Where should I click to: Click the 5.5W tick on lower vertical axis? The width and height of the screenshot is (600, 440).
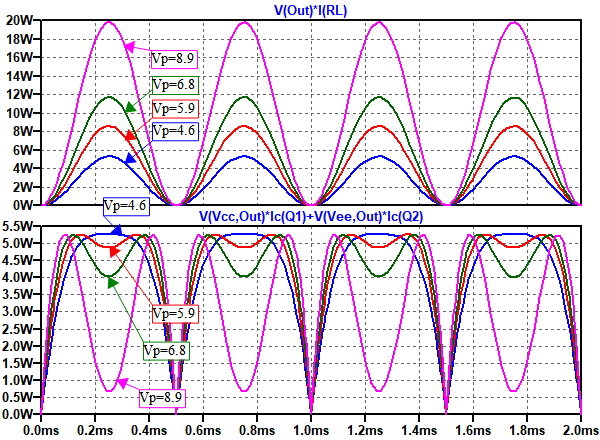click(x=19, y=226)
